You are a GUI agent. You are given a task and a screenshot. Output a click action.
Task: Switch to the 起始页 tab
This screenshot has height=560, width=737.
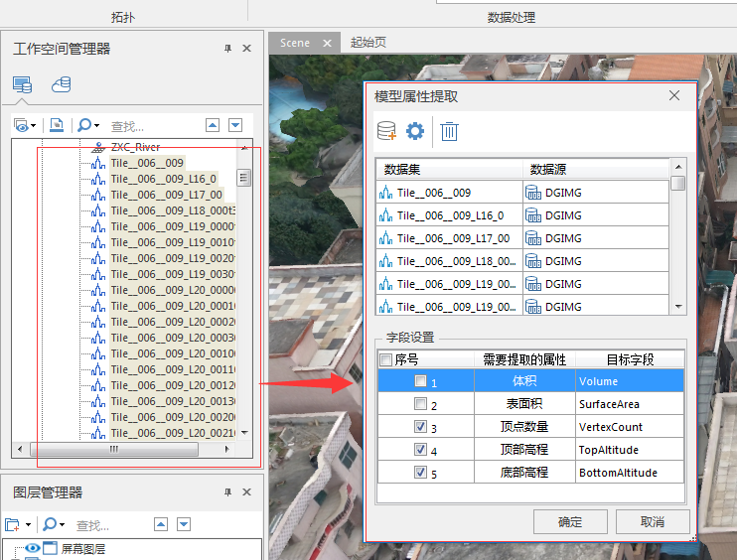368,43
